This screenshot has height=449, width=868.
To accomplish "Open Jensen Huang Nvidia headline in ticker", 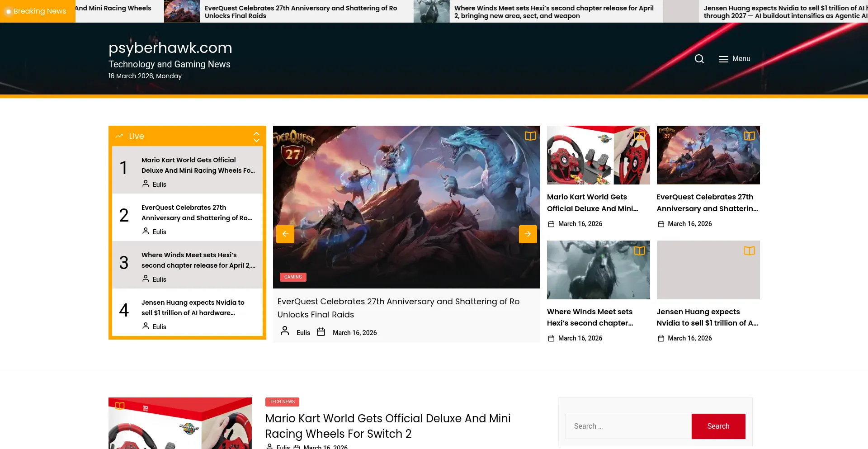I will pyautogui.click(x=786, y=12).
